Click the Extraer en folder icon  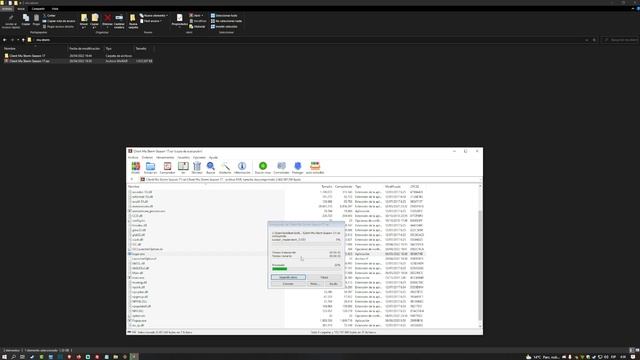tap(150, 168)
